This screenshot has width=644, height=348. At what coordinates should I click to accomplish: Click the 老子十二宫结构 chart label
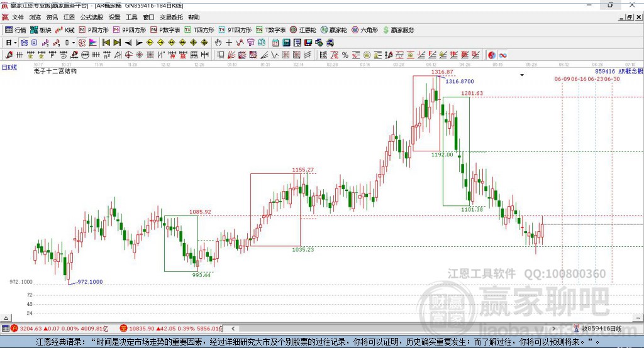click(x=55, y=71)
